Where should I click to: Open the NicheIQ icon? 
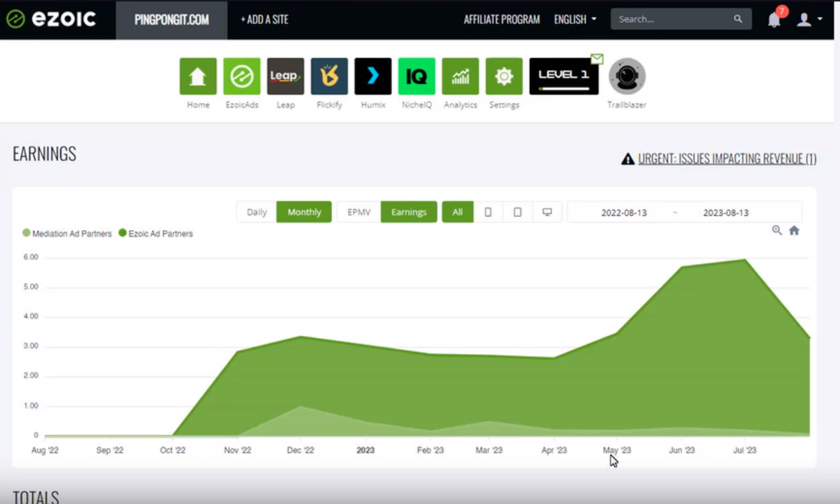click(x=416, y=76)
